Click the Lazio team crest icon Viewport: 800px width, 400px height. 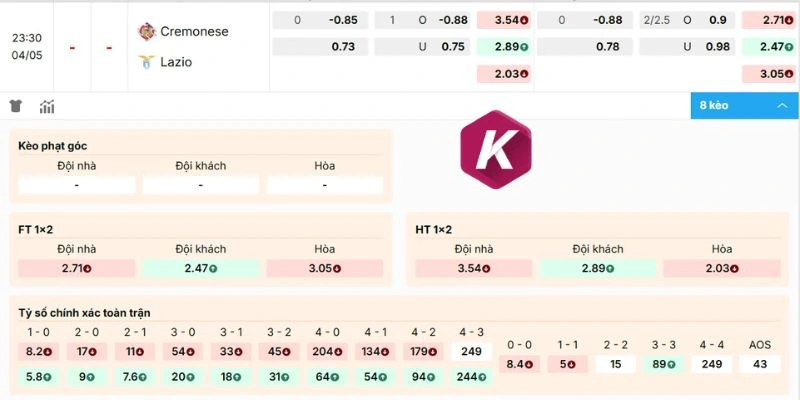(146, 62)
